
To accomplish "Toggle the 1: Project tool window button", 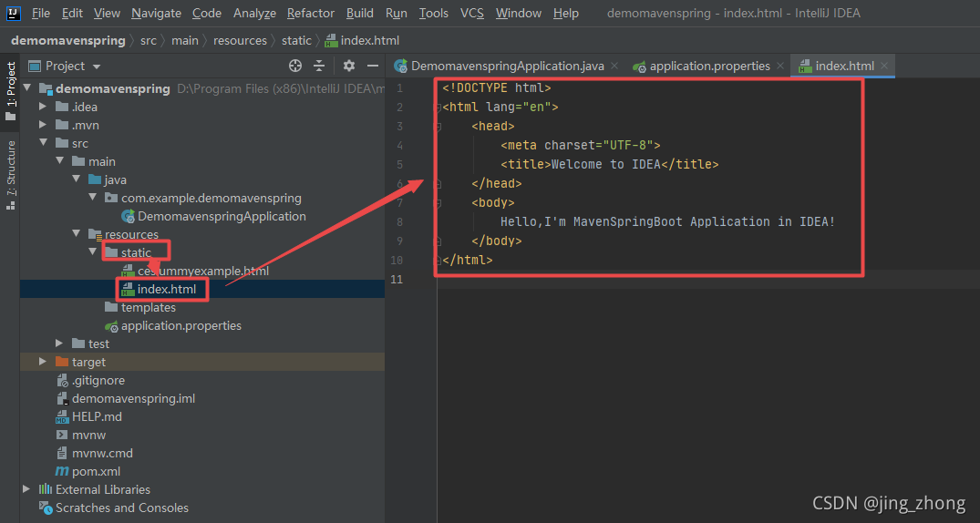I will click(x=10, y=92).
